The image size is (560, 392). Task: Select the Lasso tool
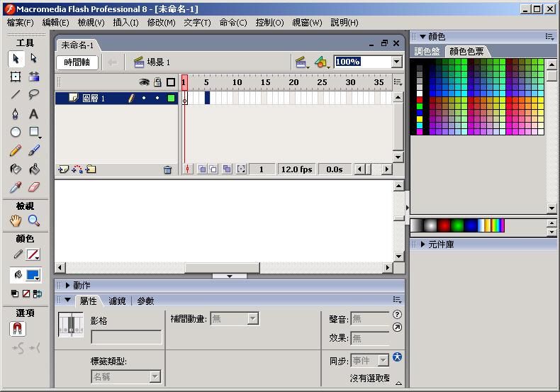pos(33,95)
